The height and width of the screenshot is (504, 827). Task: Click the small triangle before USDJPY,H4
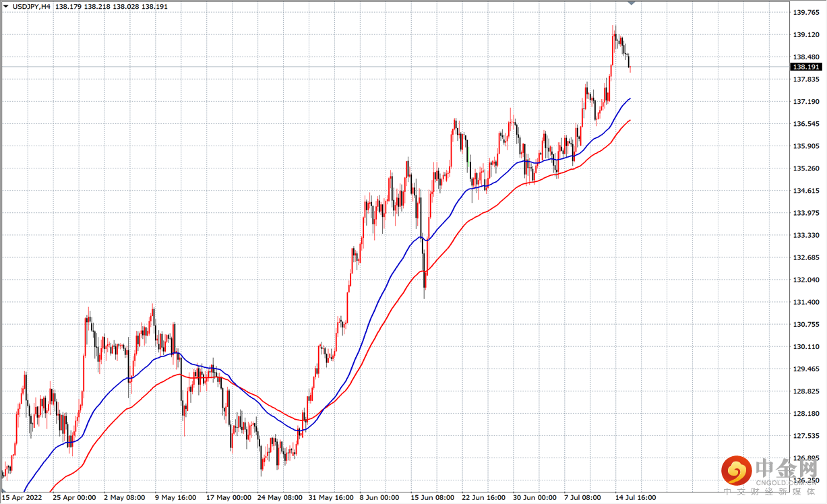pos(5,6)
